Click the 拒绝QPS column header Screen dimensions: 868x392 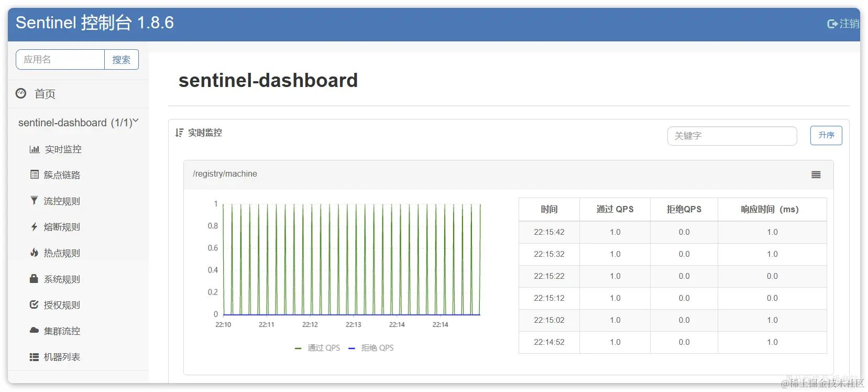tap(684, 209)
